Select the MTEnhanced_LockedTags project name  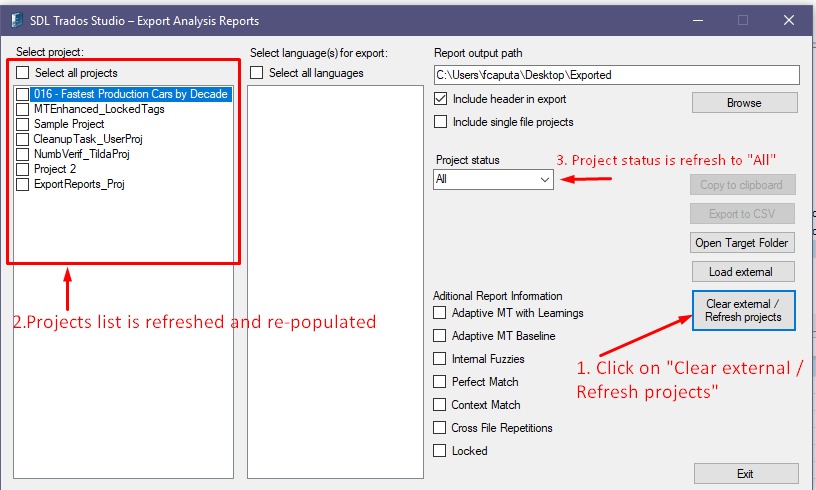coord(99,109)
